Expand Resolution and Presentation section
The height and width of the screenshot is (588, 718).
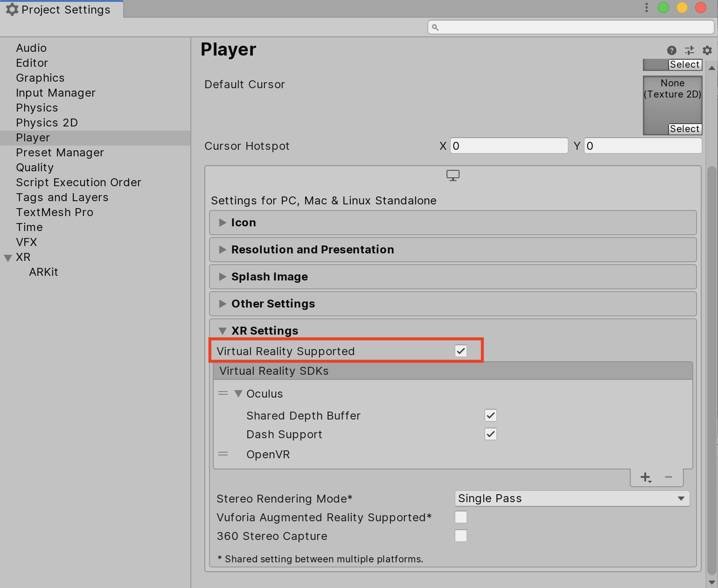(x=453, y=250)
